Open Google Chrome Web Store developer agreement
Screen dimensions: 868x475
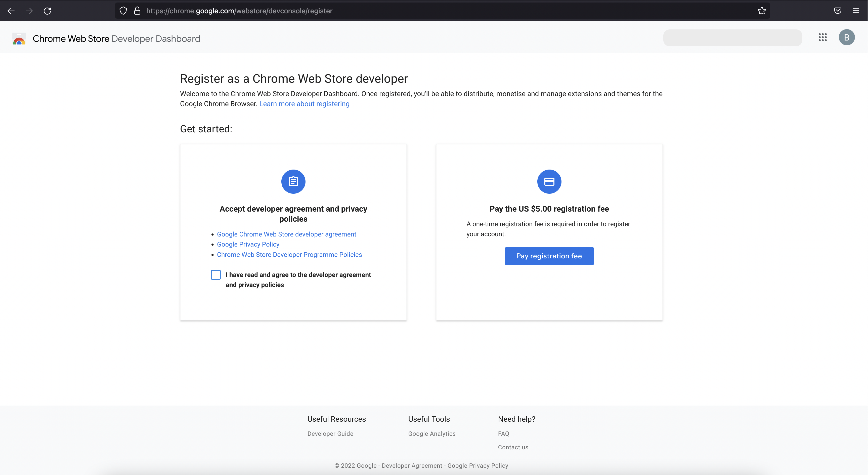click(x=286, y=234)
